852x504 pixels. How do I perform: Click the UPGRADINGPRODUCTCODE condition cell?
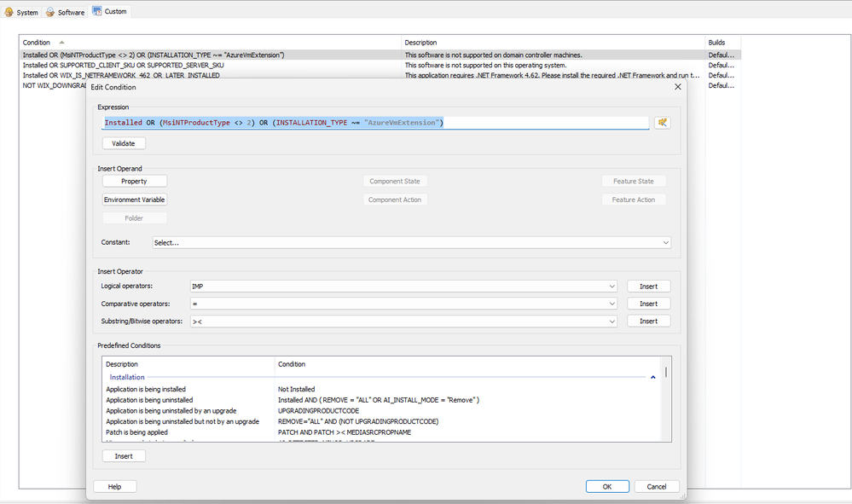[x=318, y=411]
